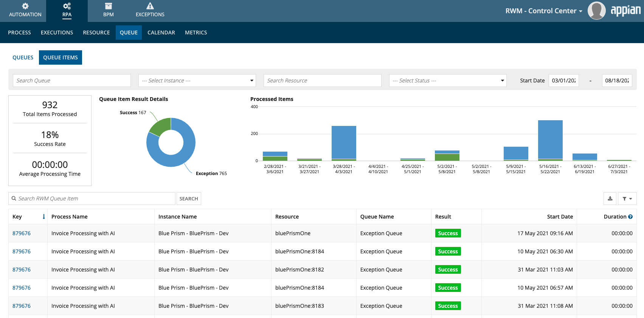Click Success badge for 31 Mar 11:08 AM row
The image size is (644, 318).
coord(448,306)
